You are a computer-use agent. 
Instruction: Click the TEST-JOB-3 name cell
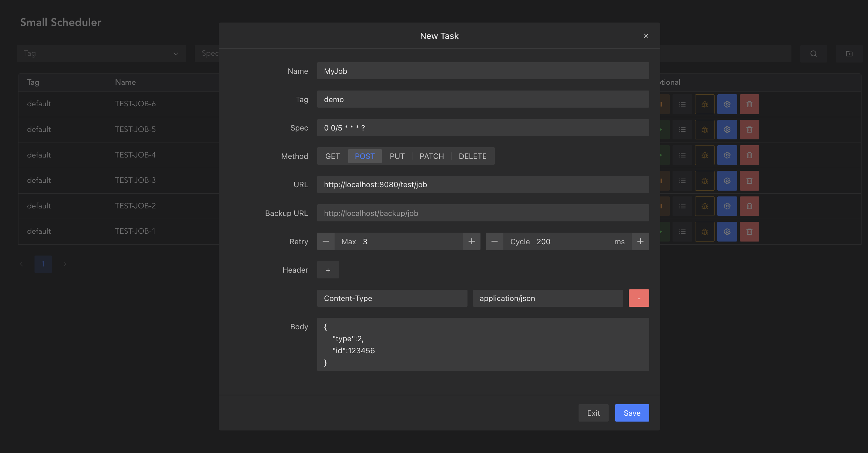(135, 180)
